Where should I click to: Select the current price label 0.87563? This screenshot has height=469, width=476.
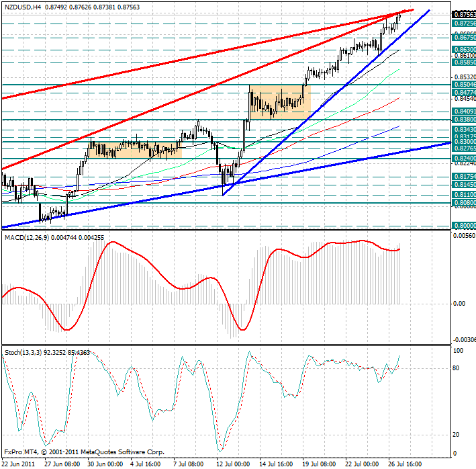[x=464, y=15]
